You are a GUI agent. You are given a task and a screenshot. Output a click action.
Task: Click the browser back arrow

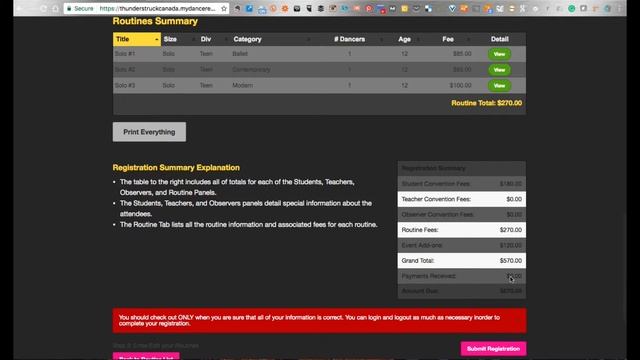coord(20,9)
